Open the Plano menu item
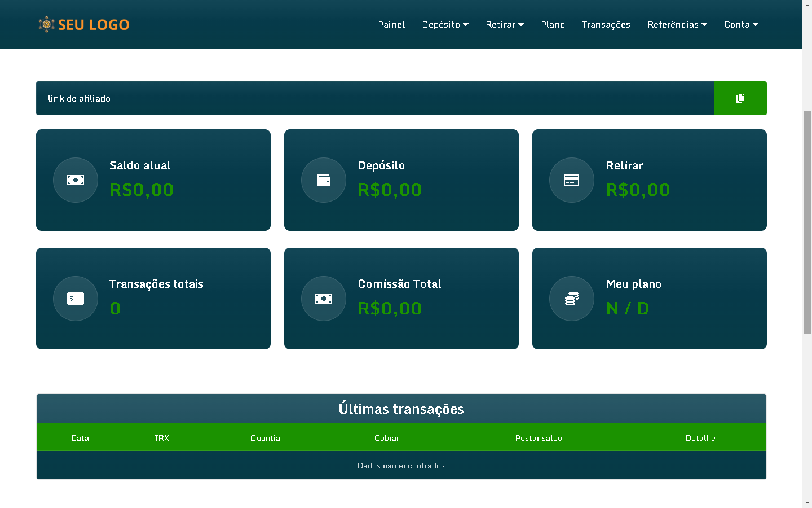 tap(553, 25)
